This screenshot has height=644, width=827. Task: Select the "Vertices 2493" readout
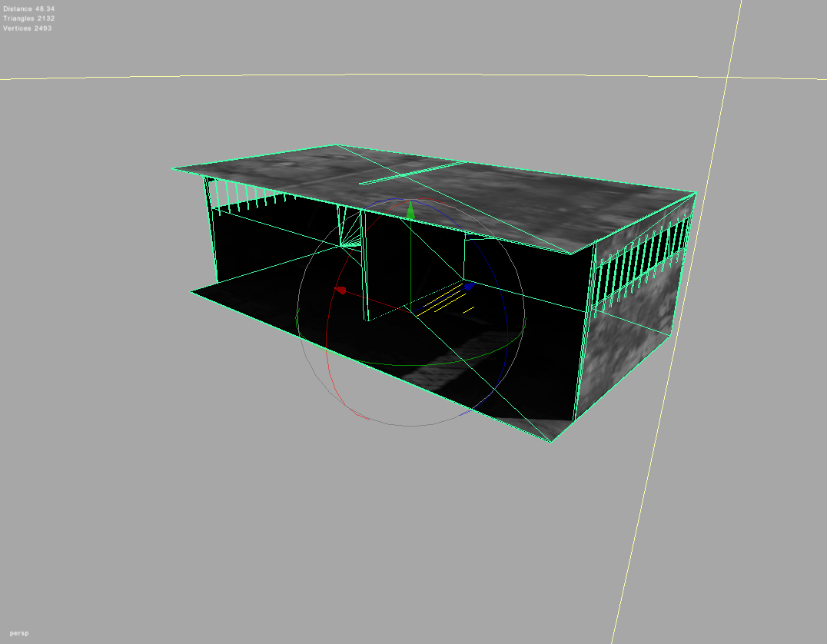28,28
